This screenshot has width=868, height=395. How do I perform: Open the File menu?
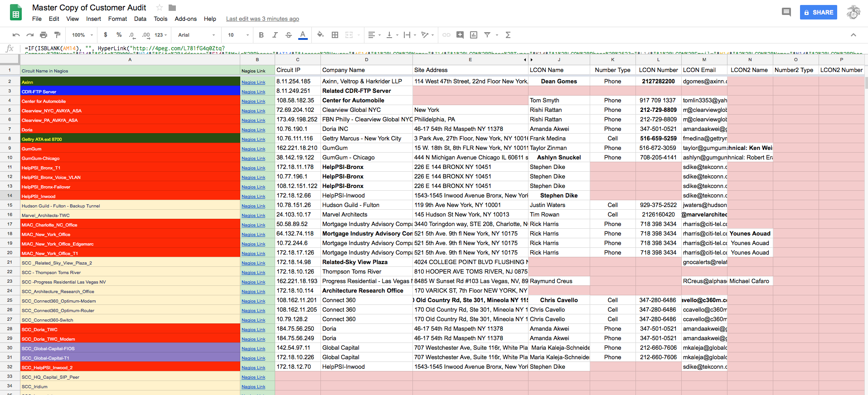(x=37, y=19)
